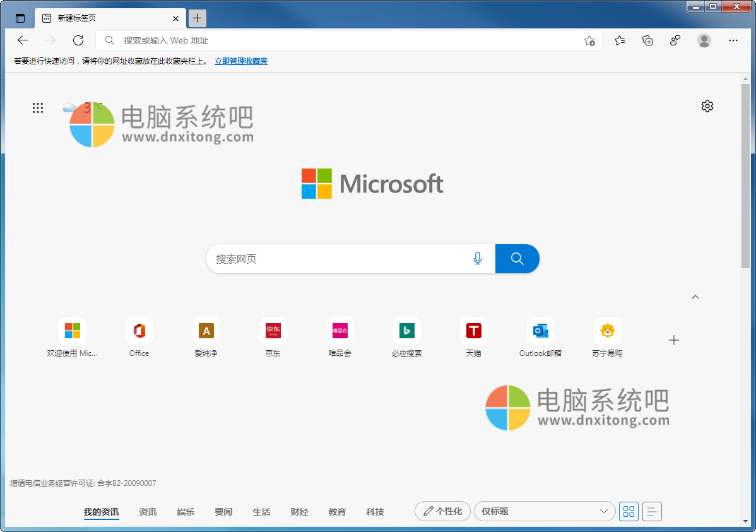Screen dimensions: 756x532
Task: Click the forward navigation arrow
Action: click(x=50, y=40)
